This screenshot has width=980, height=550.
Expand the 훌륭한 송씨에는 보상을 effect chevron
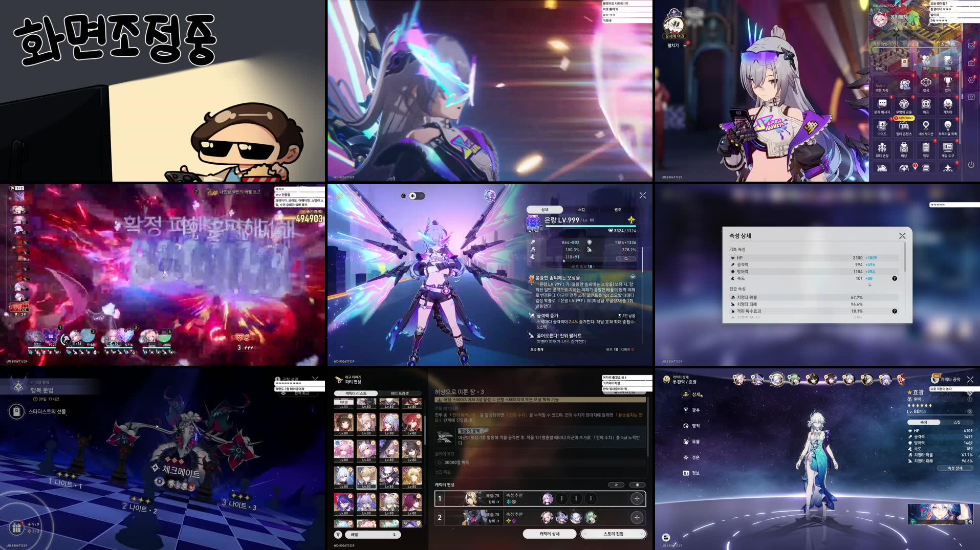point(633,277)
